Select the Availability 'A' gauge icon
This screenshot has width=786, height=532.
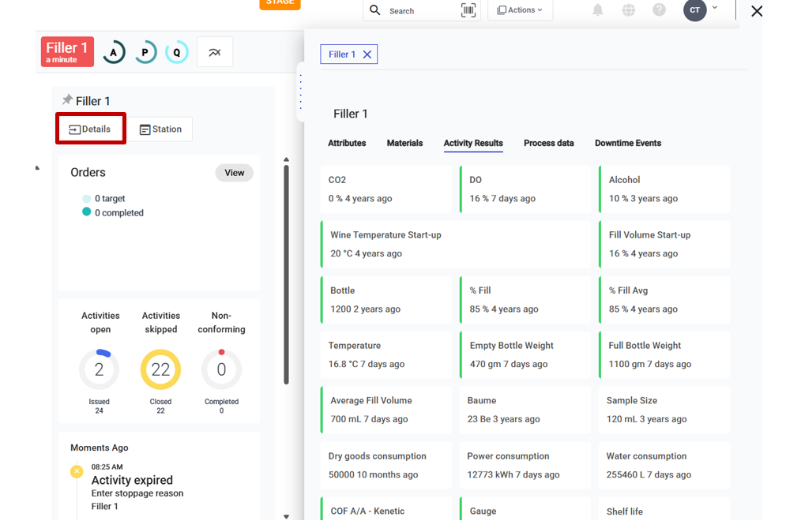[x=114, y=53]
